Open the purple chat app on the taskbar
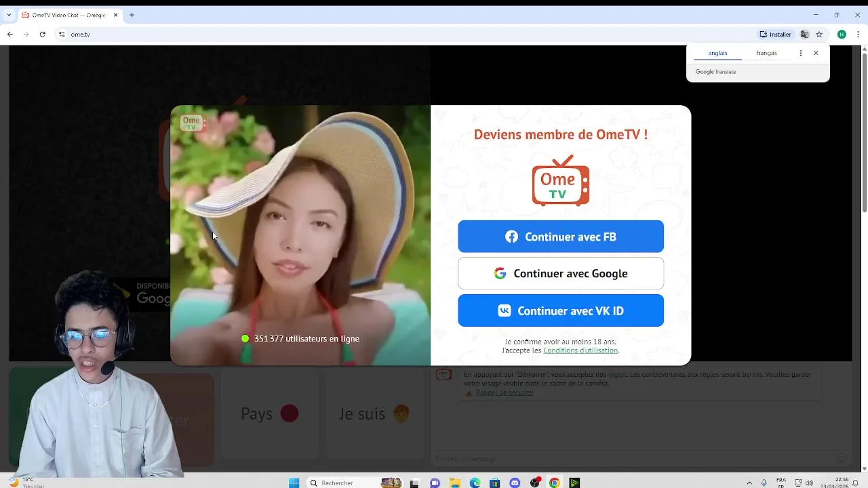The image size is (868, 488). (435, 483)
